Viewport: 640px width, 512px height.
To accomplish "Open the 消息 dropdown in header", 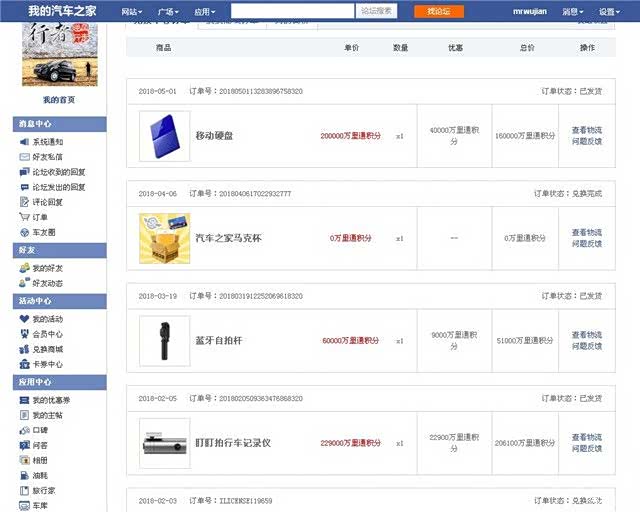I will [x=573, y=12].
